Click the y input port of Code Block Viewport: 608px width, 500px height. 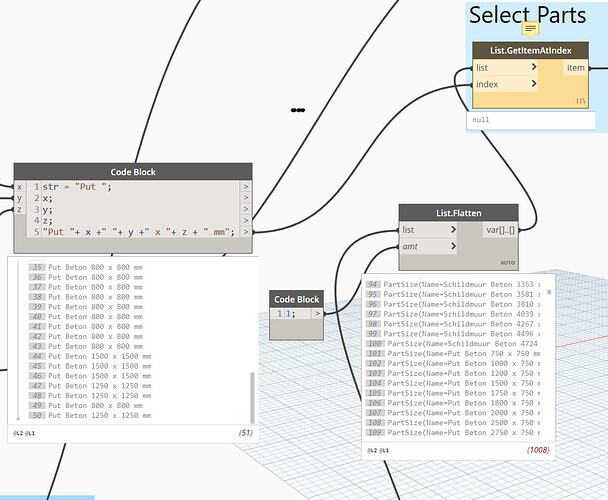pyautogui.click(x=20, y=198)
